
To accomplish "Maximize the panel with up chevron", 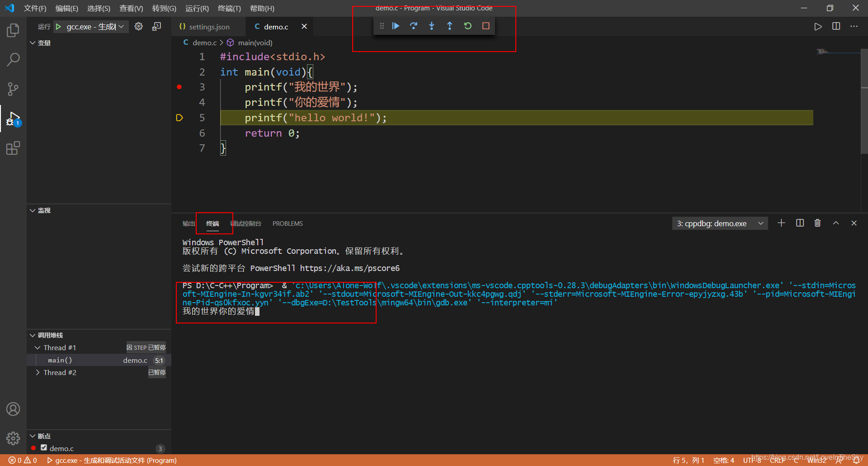I will pyautogui.click(x=836, y=223).
